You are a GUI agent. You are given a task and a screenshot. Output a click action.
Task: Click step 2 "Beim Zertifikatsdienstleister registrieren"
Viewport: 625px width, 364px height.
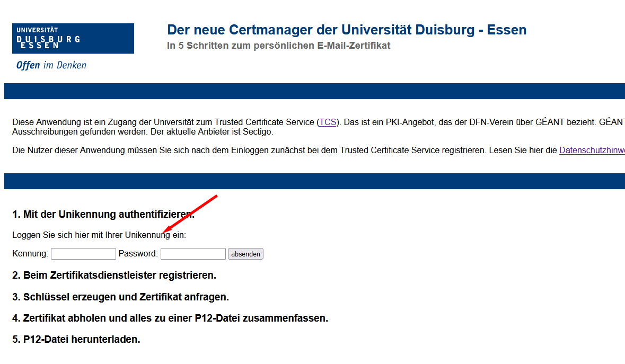click(x=114, y=276)
